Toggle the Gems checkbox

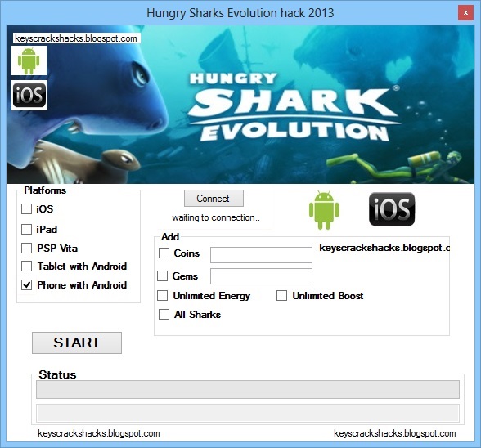162,276
